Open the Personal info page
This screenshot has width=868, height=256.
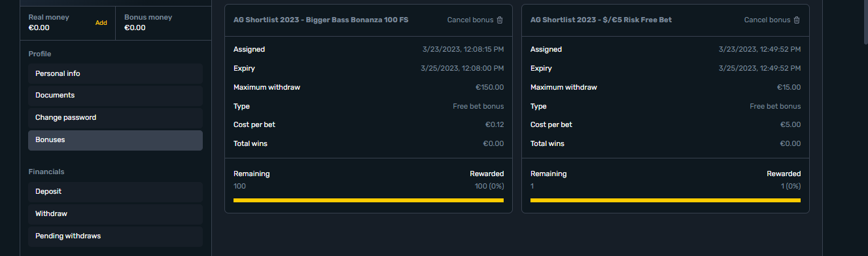tap(115, 74)
